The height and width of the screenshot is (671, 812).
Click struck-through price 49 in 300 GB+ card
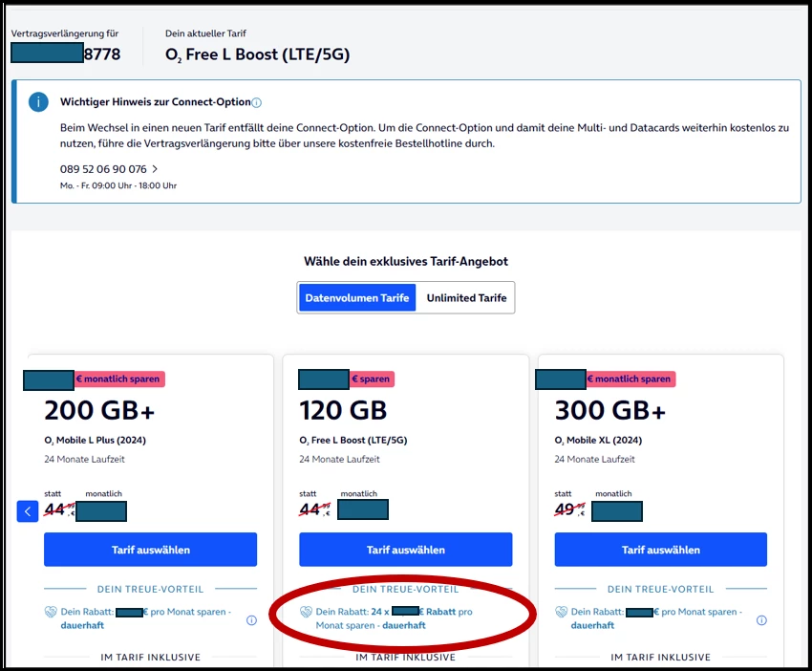tap(569, 509)
